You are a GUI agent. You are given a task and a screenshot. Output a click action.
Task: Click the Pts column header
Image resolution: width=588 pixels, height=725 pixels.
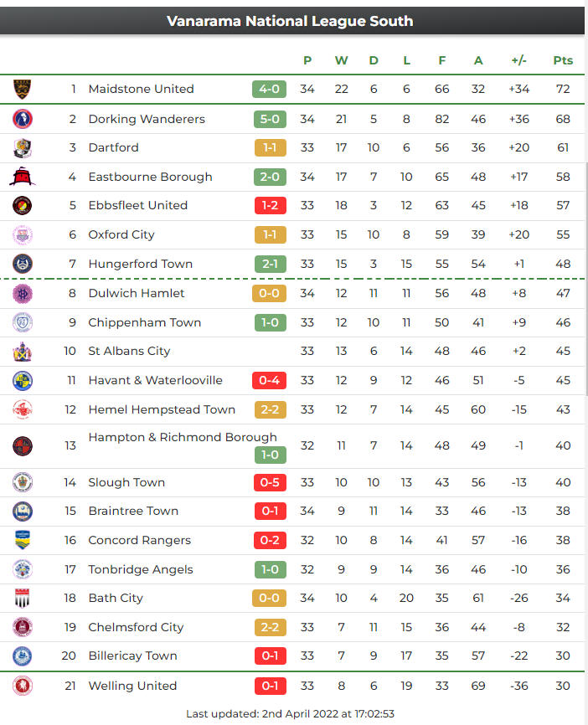point(563,60)
